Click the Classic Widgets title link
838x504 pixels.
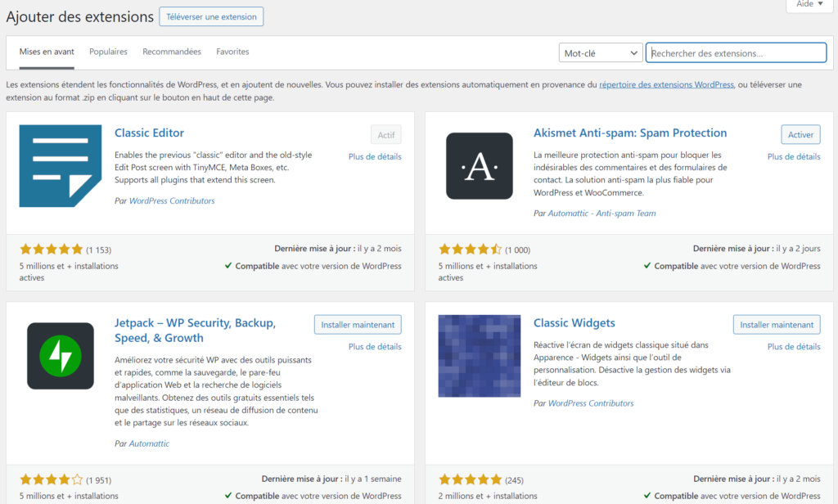pos(574,323)
